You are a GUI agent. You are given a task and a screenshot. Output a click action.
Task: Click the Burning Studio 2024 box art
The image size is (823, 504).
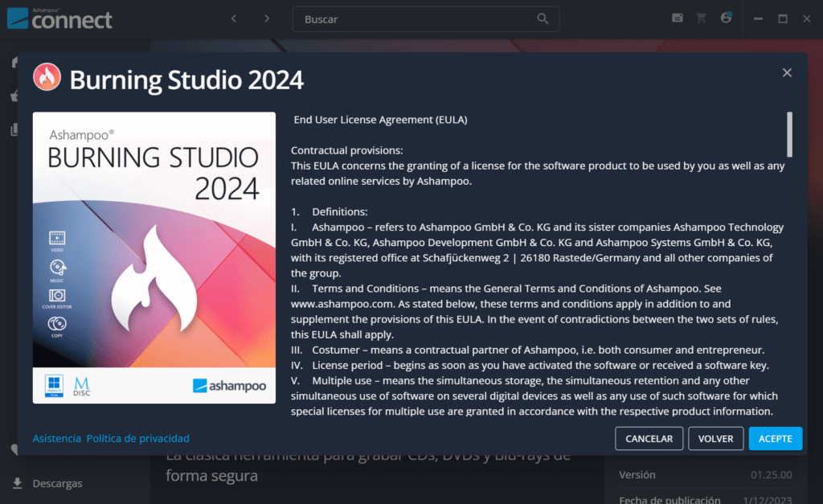[x=154, y=258]
